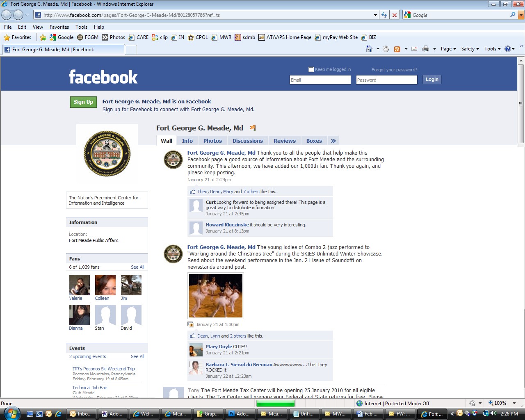
Task: Click the green loading progress bar
Action: pyautogui.click(x=275, y=404)
